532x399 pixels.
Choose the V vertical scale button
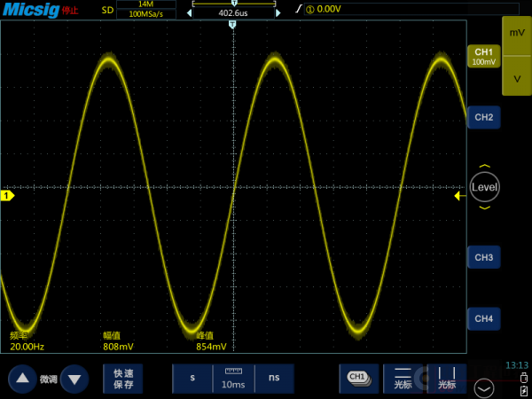[517, 76]
